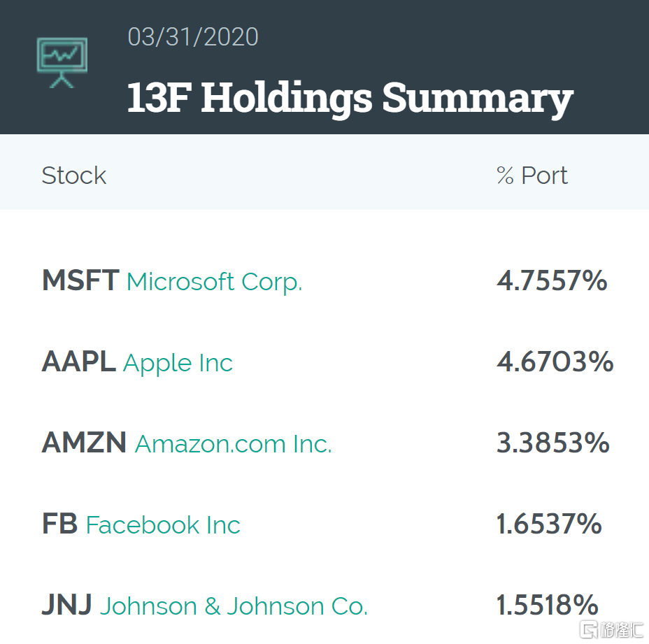Viewport: 649px width, 644px height.
Task: Select the FB ticker symbol
Action: tap(59, 524)
